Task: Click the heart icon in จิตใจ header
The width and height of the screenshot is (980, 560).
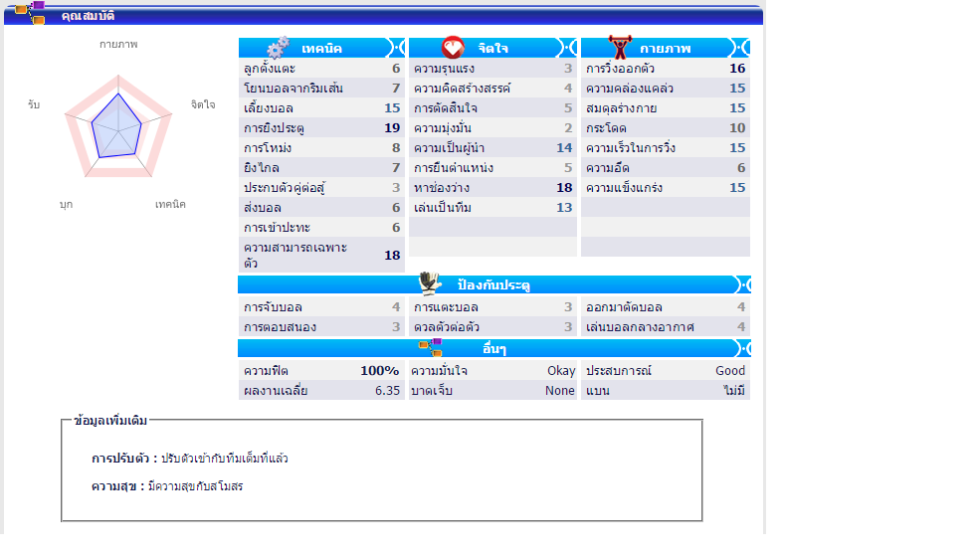Action: tap(453, 47)
